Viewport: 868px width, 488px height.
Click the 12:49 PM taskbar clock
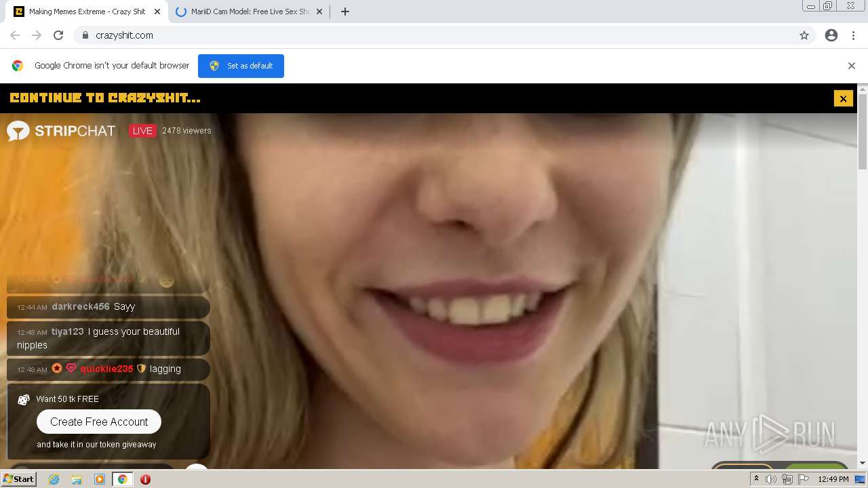833,479
